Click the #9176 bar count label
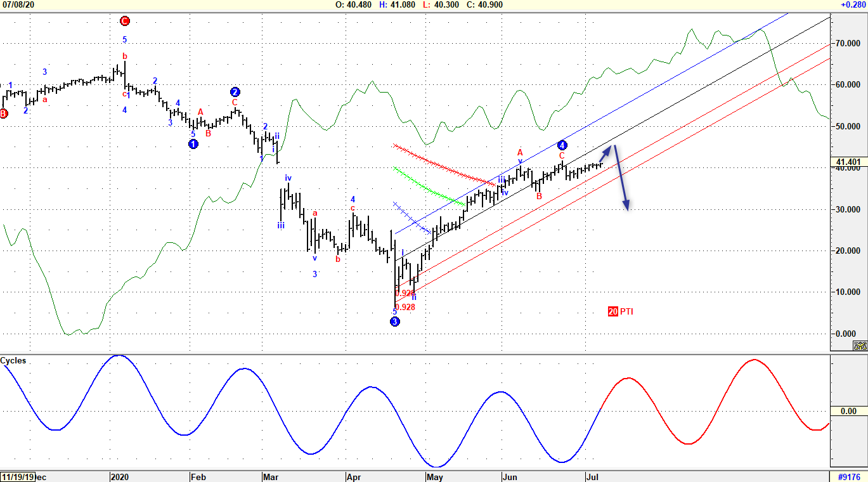The height and width of the screenshot is (482, 868). 850,477
